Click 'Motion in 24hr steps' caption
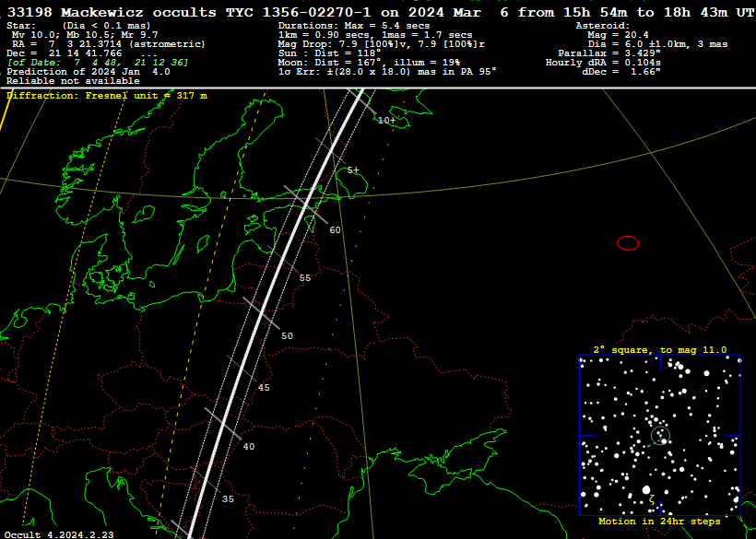 [659, 521]
